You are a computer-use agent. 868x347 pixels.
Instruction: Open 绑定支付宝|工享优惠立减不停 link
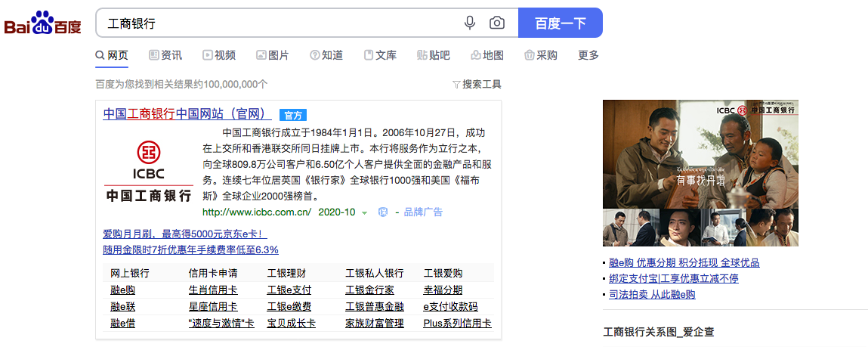coord(674,278)
